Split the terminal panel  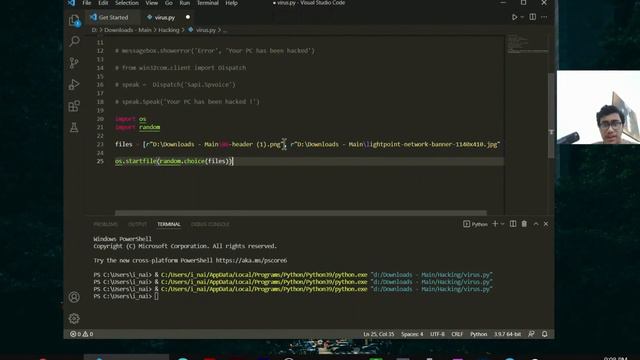[x=513, y=224]
